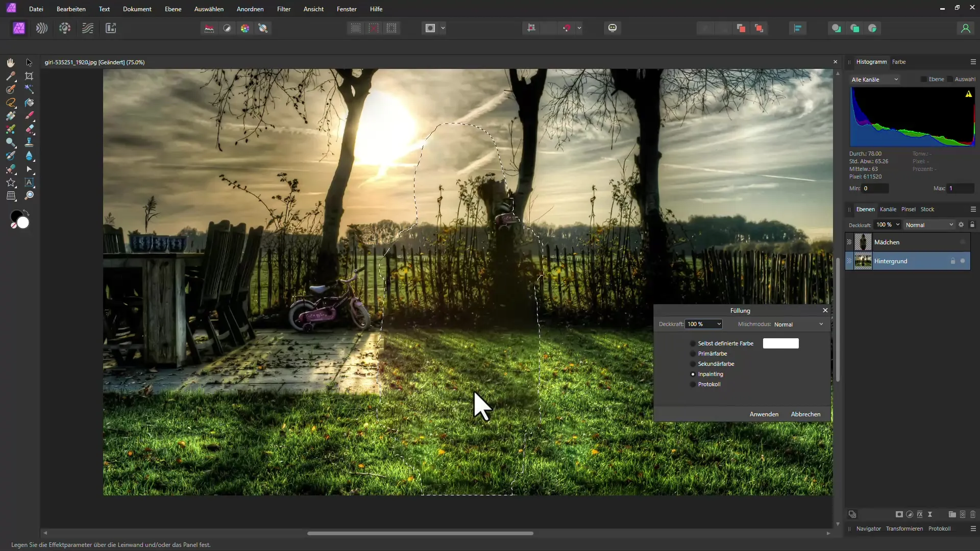The width and height of the screenshot is (980, 551).
Task: Expand the snapping options arrow
Action: (579, 28)
